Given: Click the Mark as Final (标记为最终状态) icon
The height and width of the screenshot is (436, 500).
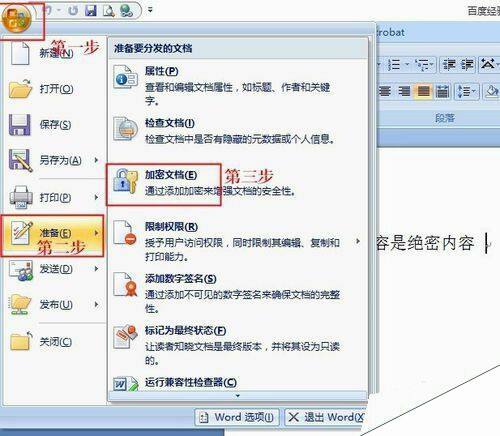Looking at the screenshot, I should pos(125,337).
